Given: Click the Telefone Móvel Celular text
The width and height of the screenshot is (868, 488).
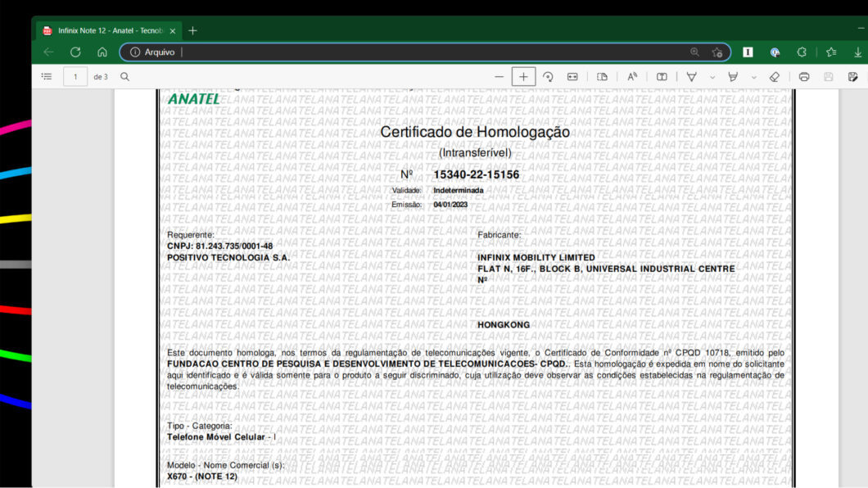Looking at the screenshot, I should click(x=216, y=437).
